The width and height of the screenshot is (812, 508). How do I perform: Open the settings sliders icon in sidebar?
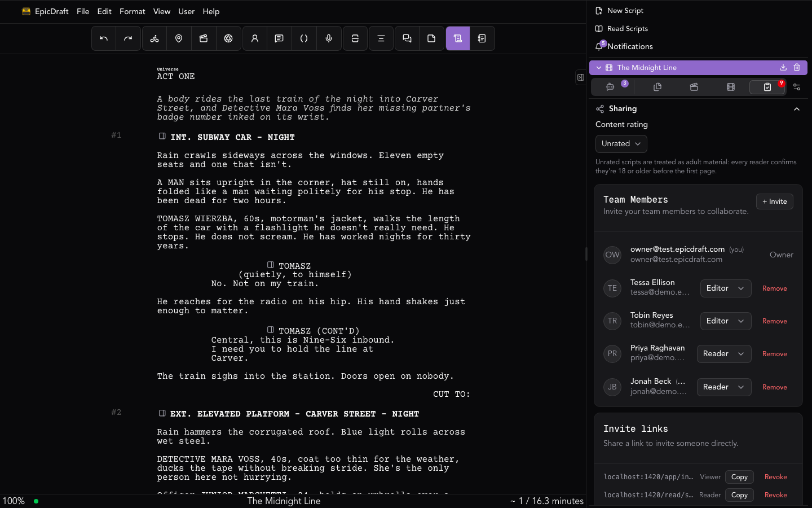(797, 87)
